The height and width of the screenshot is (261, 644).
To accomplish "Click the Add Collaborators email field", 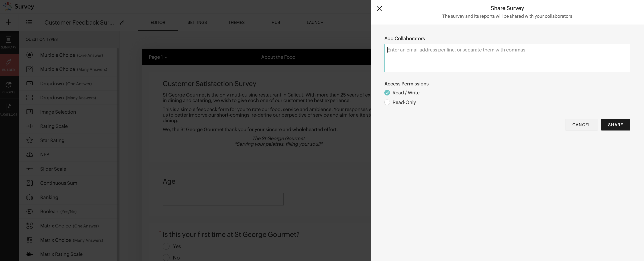I will point(507,58).
